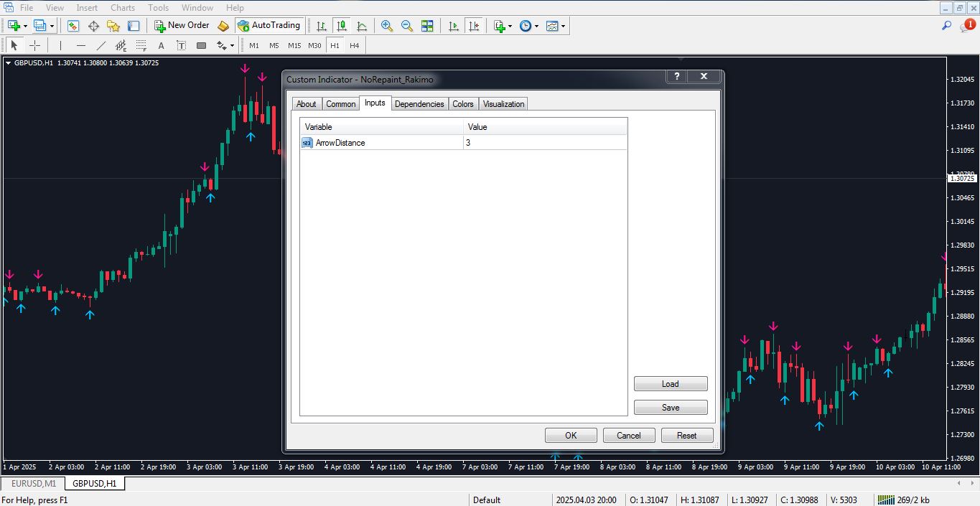
Task: Open the Market Watch panel icon
Action: coord(73,26)
